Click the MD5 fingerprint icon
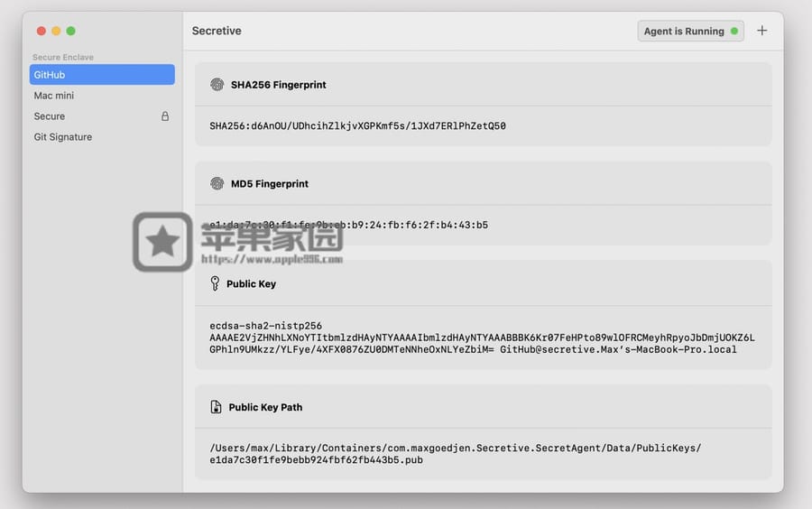Viewport: 812px width, 509px height. 217,183
